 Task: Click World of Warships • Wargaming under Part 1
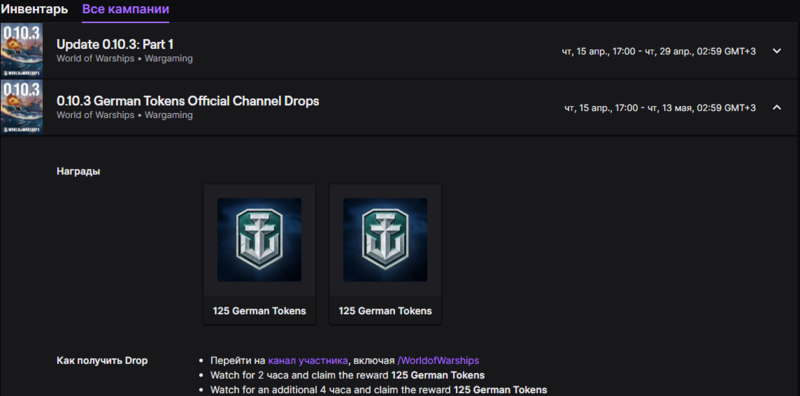pos(124,59)
